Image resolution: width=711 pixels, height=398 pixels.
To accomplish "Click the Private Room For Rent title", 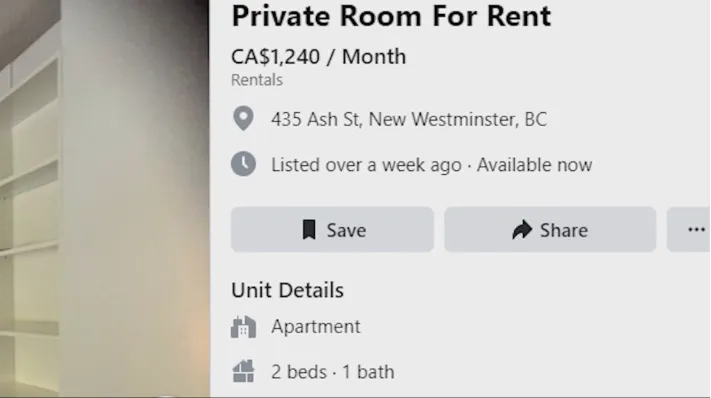I will point(391,16).
